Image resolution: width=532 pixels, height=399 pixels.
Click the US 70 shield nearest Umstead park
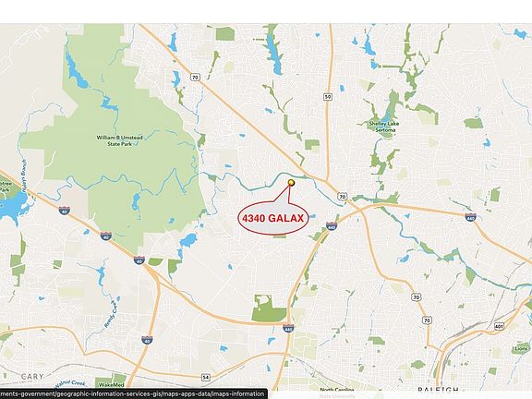pyautogui.click(x=194, y=78)
